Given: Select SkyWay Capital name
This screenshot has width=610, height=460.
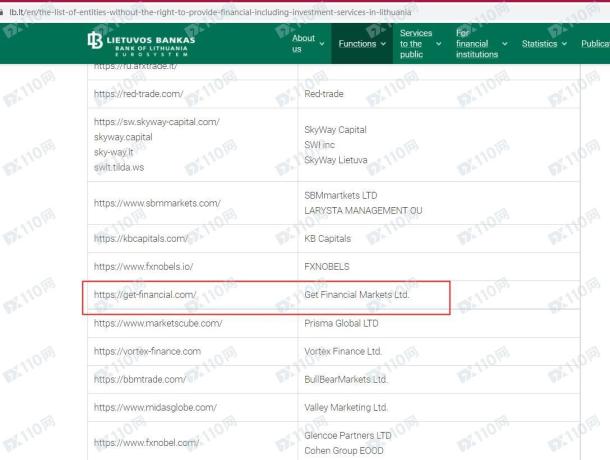Looking at the screenshot, I should pos(335,130).
